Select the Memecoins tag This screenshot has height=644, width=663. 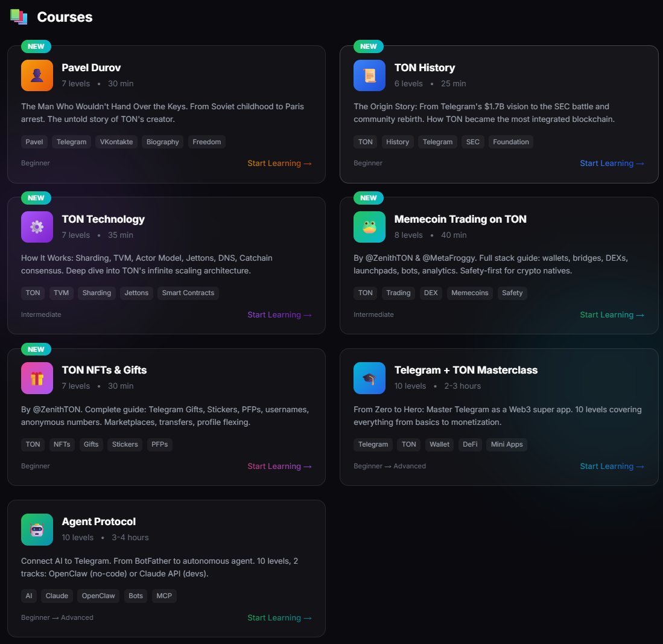click(x=470, y=293)
